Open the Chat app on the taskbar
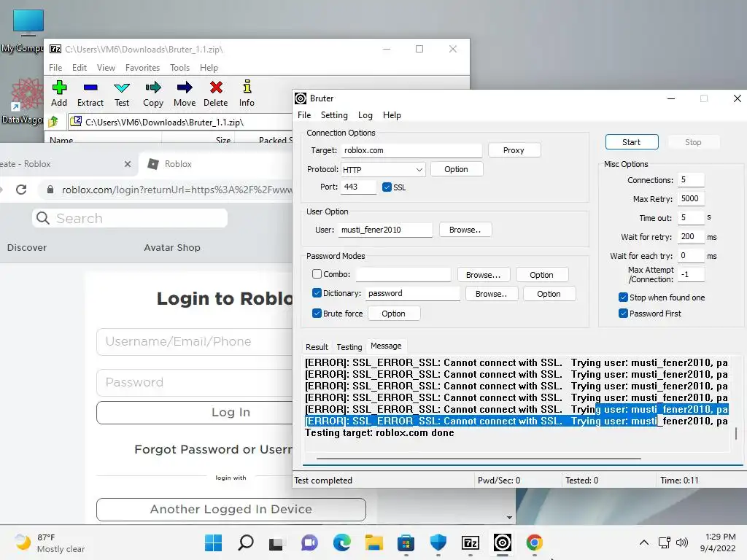Viewport: 747px width, 560px height. coord(309,542)
